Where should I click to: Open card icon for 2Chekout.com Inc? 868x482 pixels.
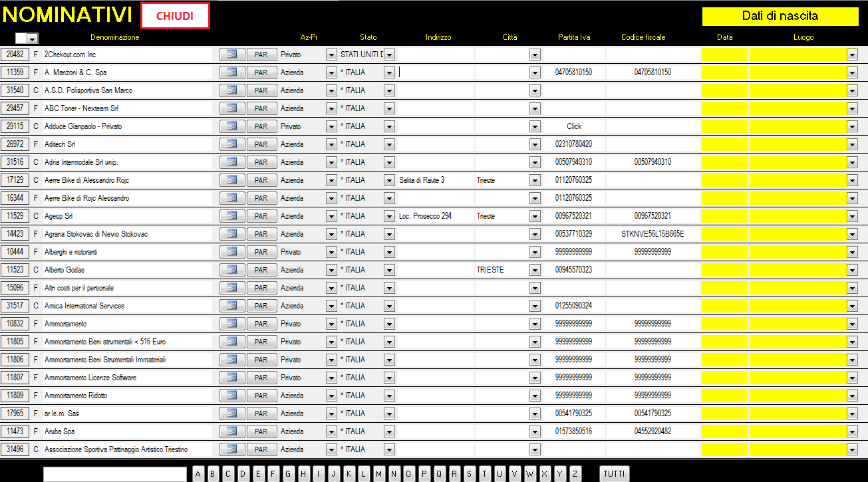[x=232, y=55]
